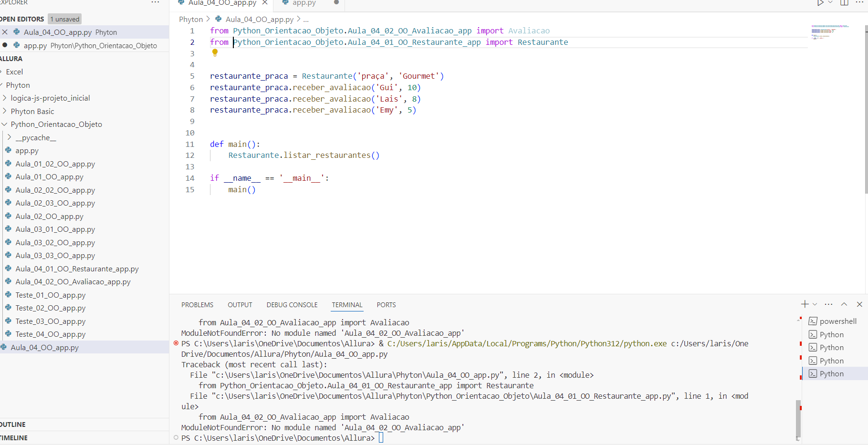Open Aula_03_02_OO_app.py file
Screen dimensions: 868x445
[55, 243]
